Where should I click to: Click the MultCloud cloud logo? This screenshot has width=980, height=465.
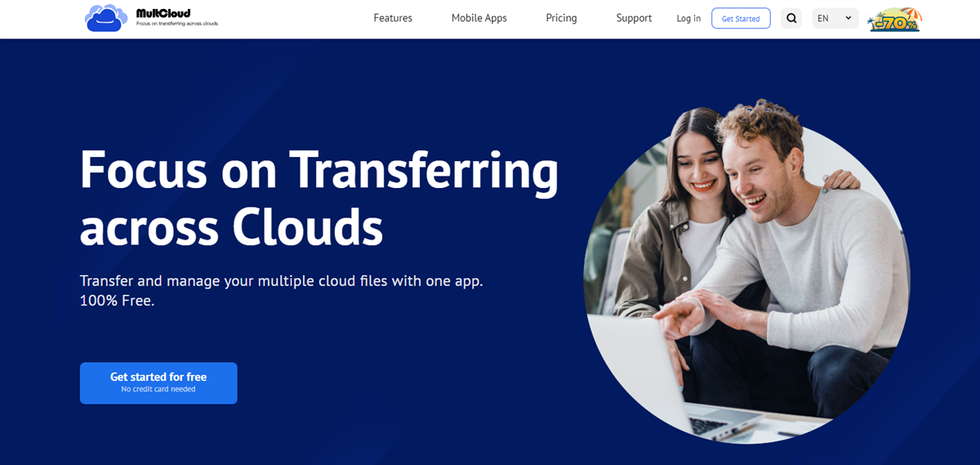pos(106,17)
